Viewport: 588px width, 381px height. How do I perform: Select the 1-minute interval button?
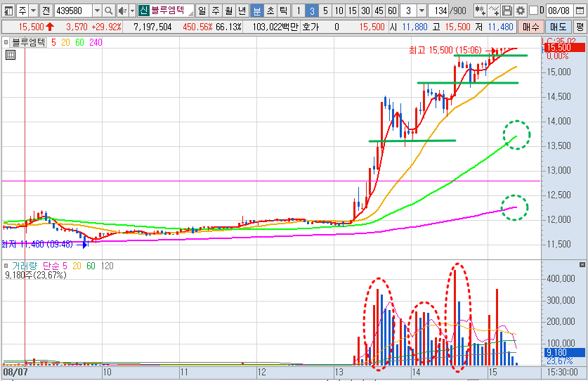299,11
